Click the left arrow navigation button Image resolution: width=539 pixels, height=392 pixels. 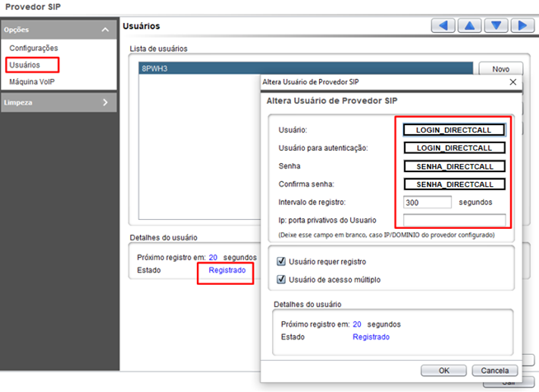[443, 26]
